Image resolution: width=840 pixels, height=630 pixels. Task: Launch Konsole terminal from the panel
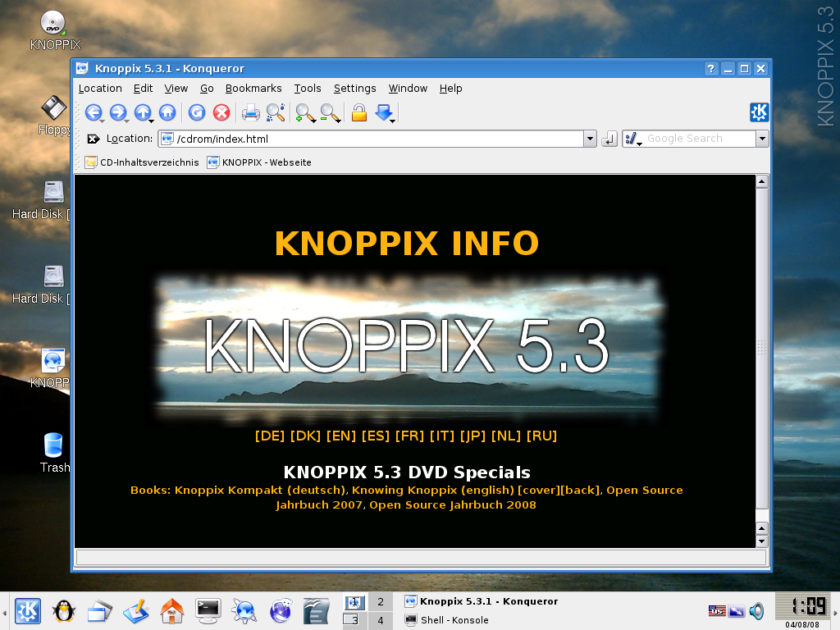[208, 610]
